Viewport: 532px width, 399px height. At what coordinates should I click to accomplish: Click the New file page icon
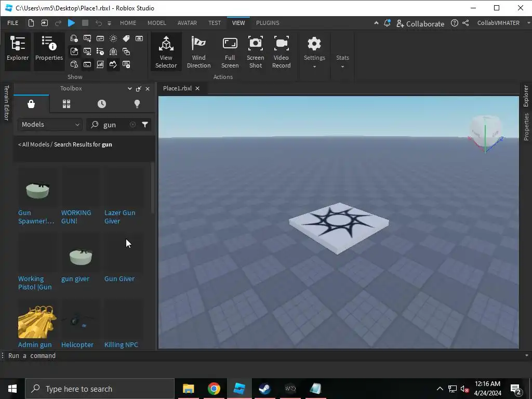pyautogui.click(x=31, y=23)
